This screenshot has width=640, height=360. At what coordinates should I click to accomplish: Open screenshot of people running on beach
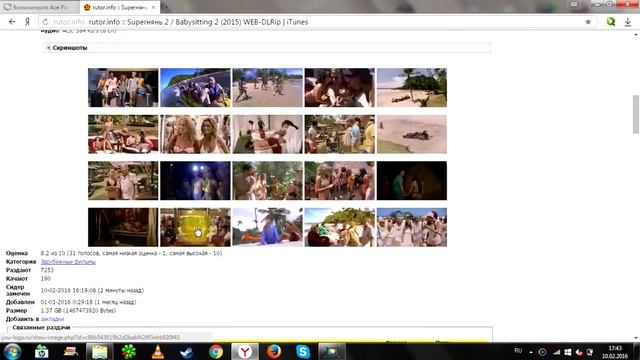(267, 87)
